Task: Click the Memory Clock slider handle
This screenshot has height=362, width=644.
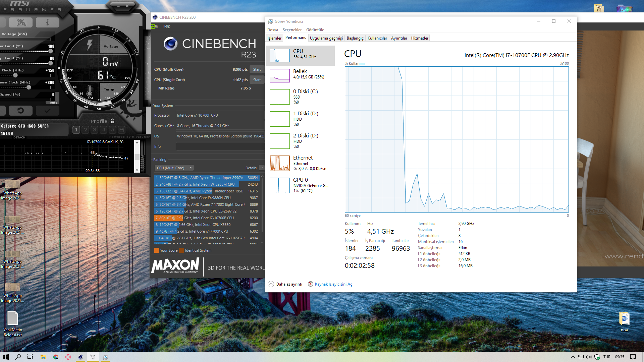Action: 29,87
